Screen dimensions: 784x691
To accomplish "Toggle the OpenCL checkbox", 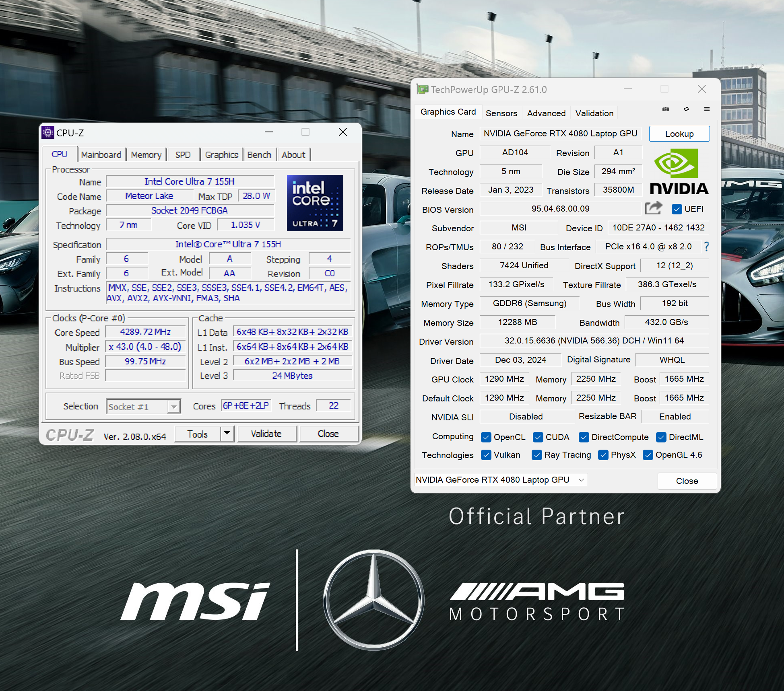I will tap(486, 437).
